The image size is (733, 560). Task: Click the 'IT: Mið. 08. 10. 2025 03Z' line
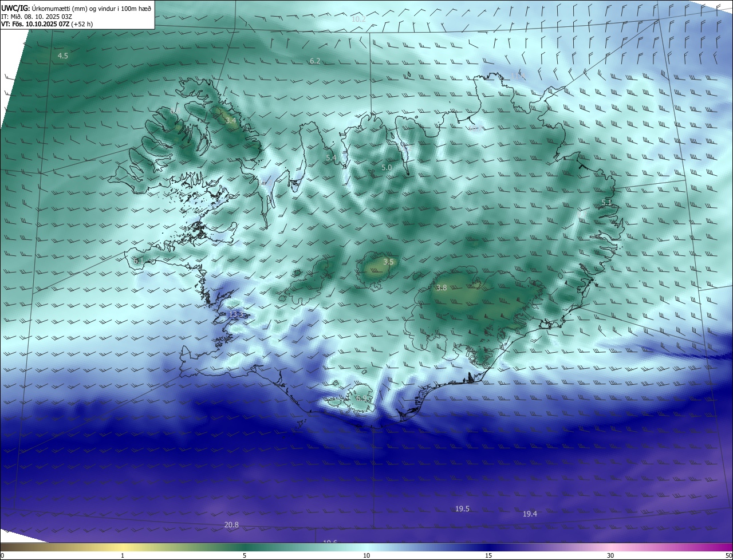tap(37, 17)
